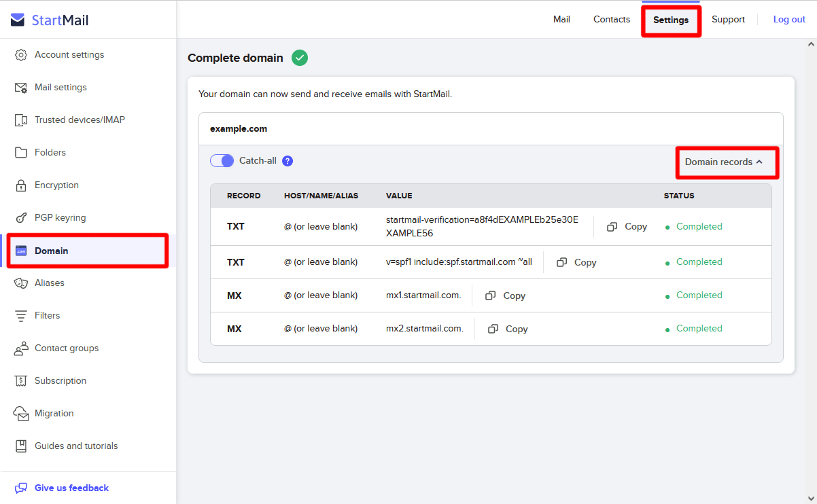Click the startmail-verification value text
This screenshot has height=504, width=817.
[x=482, y=226]
